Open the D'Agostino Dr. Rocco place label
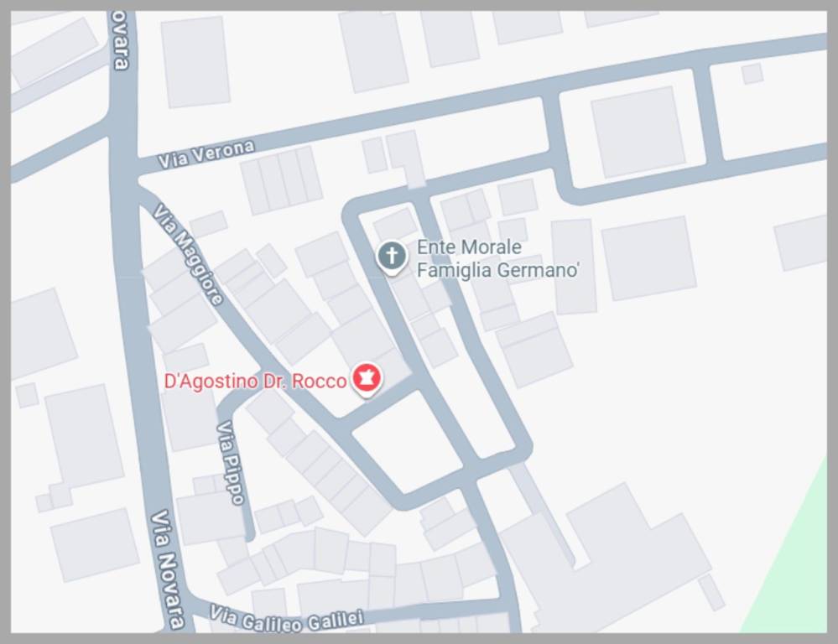This screenshot has width=838, height=644. pyautogui.click(x=256, y=381)
